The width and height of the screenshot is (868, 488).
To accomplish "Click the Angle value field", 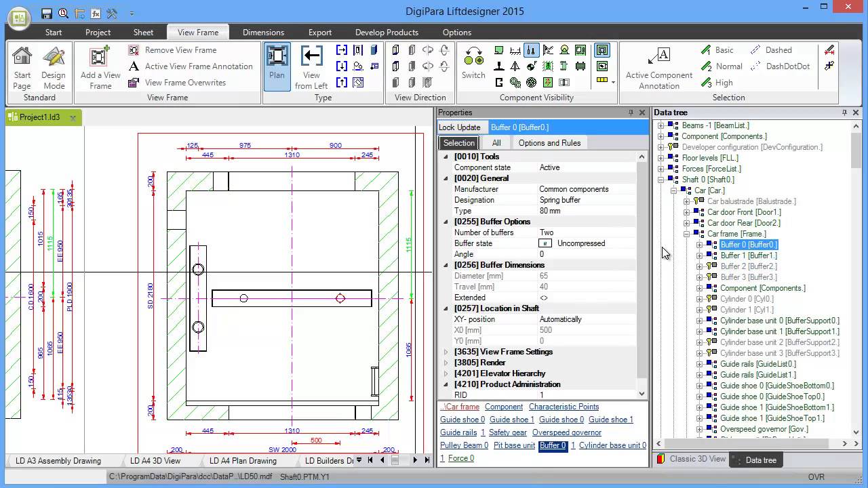I will [x=586, y=254].
